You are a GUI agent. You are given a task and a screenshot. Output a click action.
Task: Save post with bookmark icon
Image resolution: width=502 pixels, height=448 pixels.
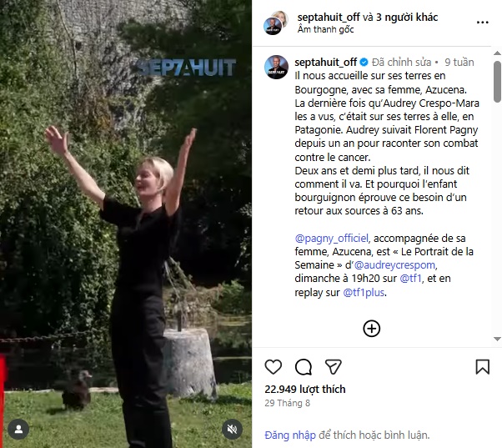point(483,367)
